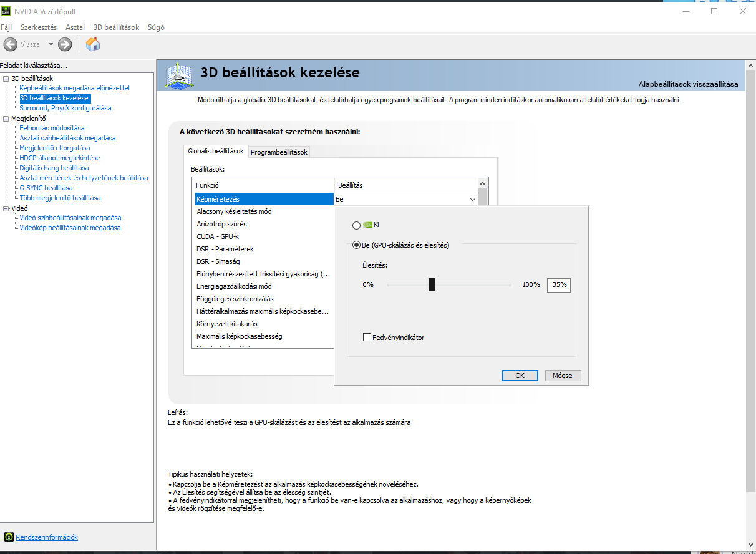Select G-SYNC beállítása tree item

tap(46, 188)
